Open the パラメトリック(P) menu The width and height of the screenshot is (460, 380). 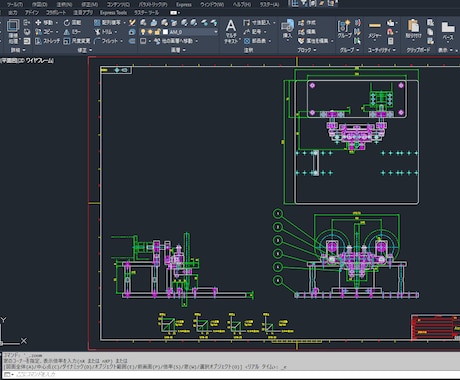pyautogui.click(x=153, y=5)
